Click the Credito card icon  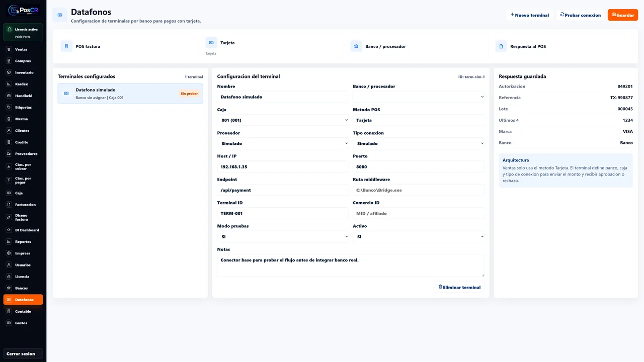pos(9,142)
